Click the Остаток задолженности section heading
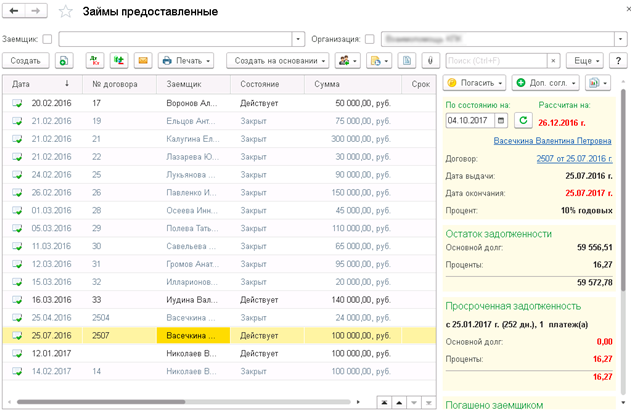The width and height of the screenshot is (631, 413). tap(498, 234)
